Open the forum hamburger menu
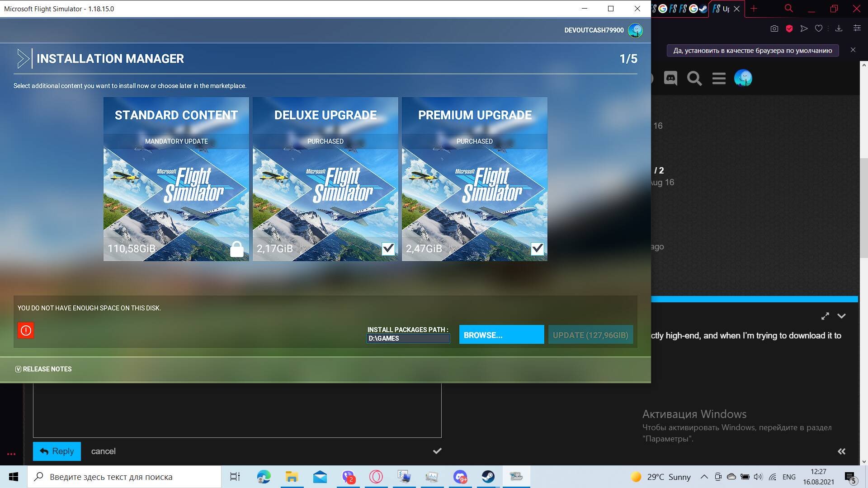 pyautogui.click(x=719, y=79)
